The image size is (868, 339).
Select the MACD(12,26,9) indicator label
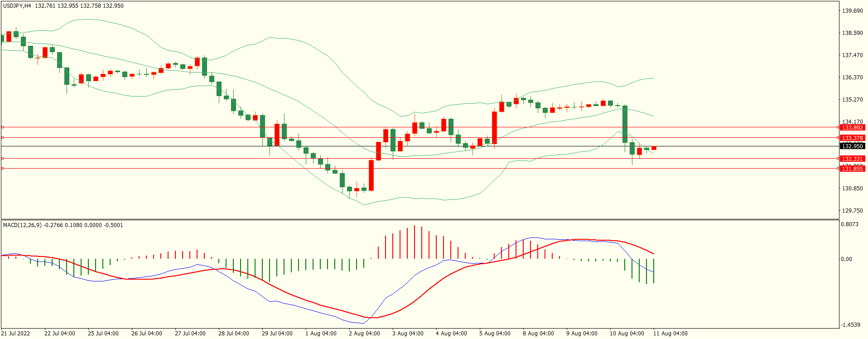click(23, 225)
